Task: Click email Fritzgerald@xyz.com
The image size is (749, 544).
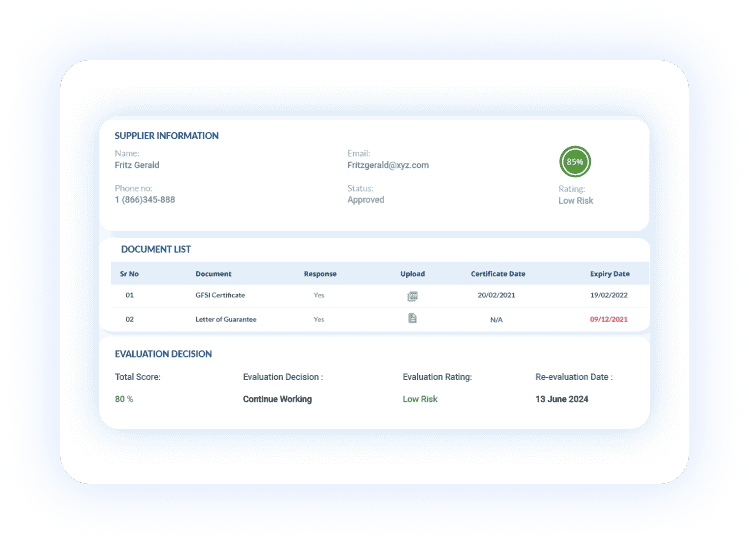Action: [x=388, y=165]
